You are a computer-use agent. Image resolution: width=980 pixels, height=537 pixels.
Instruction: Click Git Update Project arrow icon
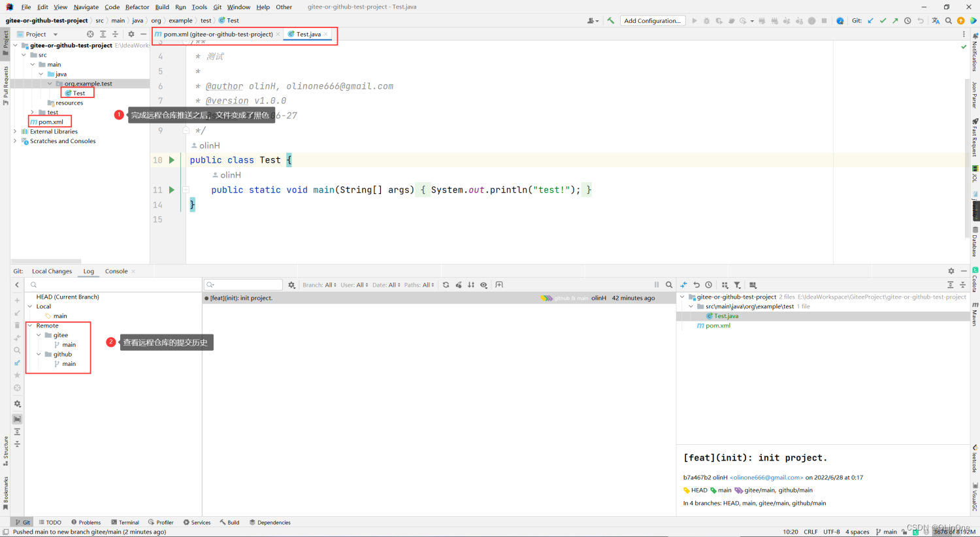tap(870, 20)
